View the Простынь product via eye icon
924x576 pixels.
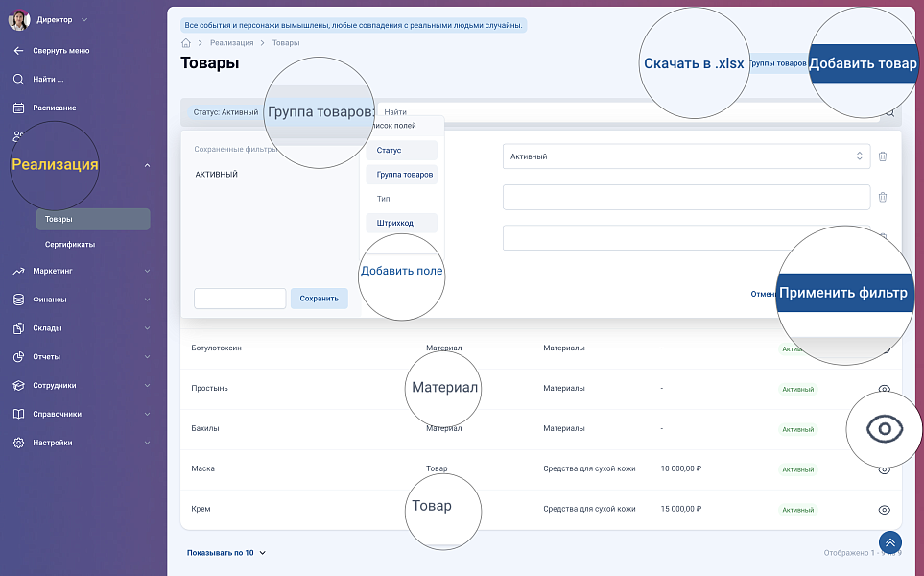point(885,389)
